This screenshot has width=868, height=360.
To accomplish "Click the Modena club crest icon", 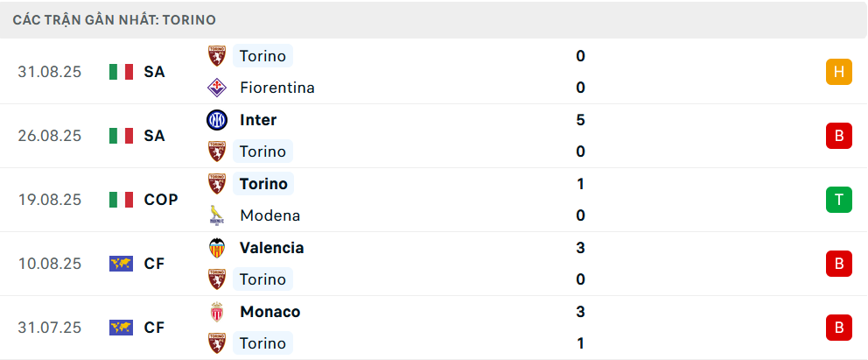I will click(216, 215).
